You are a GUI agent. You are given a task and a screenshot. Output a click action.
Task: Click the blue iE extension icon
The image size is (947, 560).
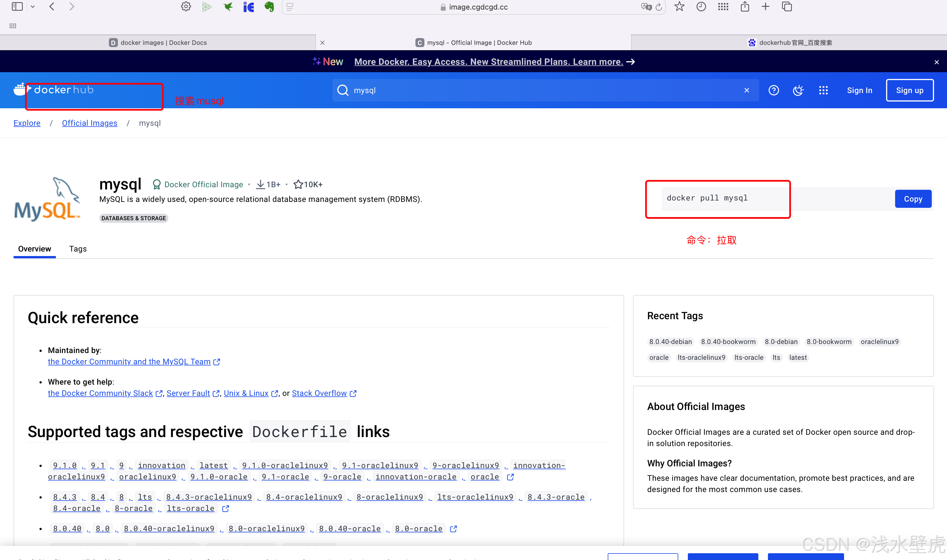coord(249,7)
